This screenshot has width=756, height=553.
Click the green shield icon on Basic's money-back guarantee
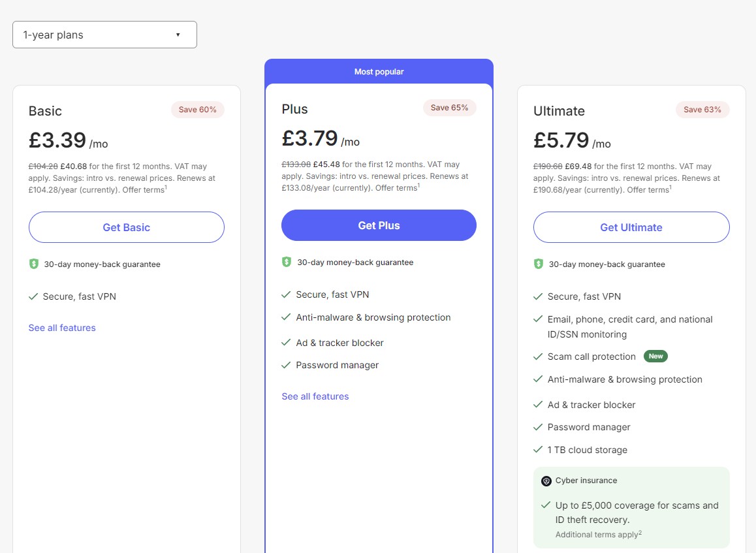pyautogui.click(x=34, y=264)
